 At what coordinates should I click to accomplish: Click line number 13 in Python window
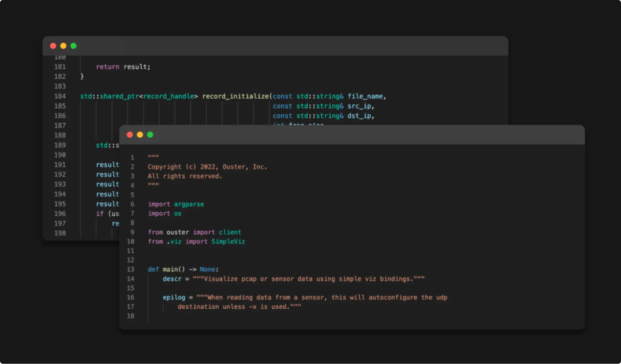click(x=130, y=269)
